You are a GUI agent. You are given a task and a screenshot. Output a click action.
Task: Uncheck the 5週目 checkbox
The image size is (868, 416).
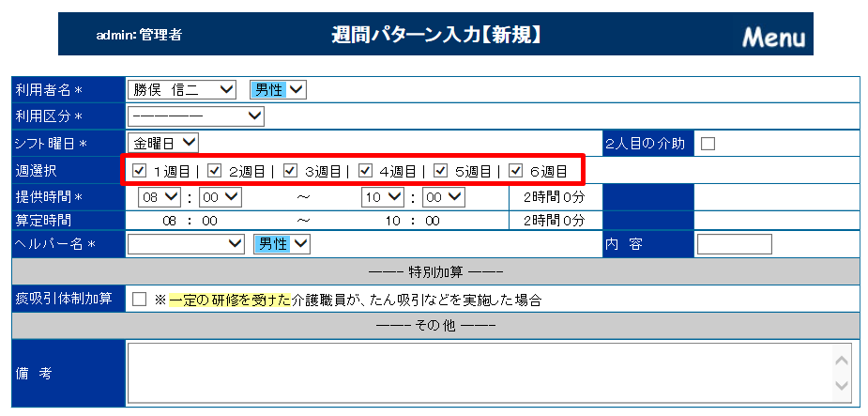[x=440, y=171]
